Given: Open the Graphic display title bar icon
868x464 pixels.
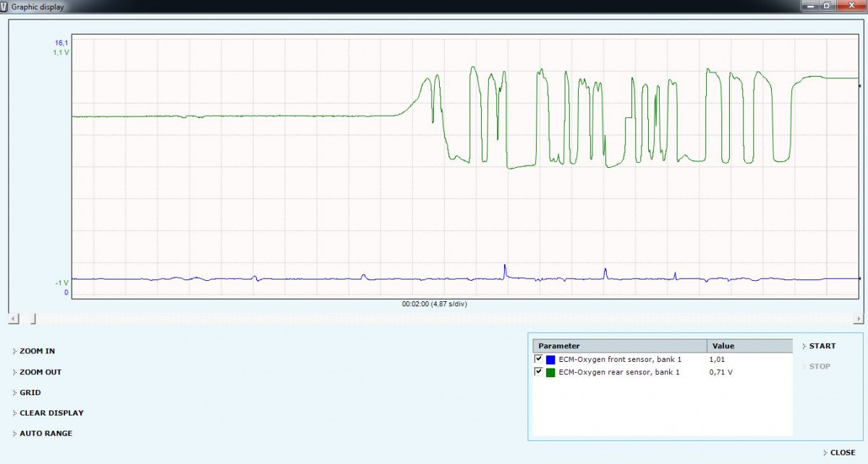Looking at the screenshot, I should coord(5,7).
